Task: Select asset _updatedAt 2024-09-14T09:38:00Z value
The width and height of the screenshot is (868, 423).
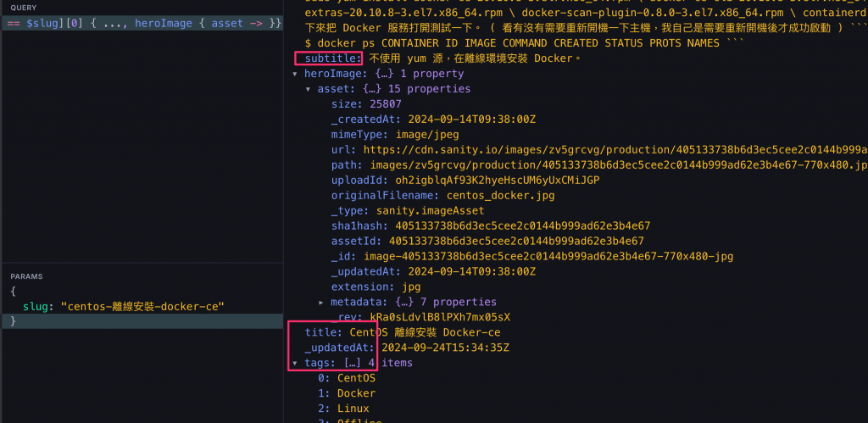Action: tap(471, 271)
